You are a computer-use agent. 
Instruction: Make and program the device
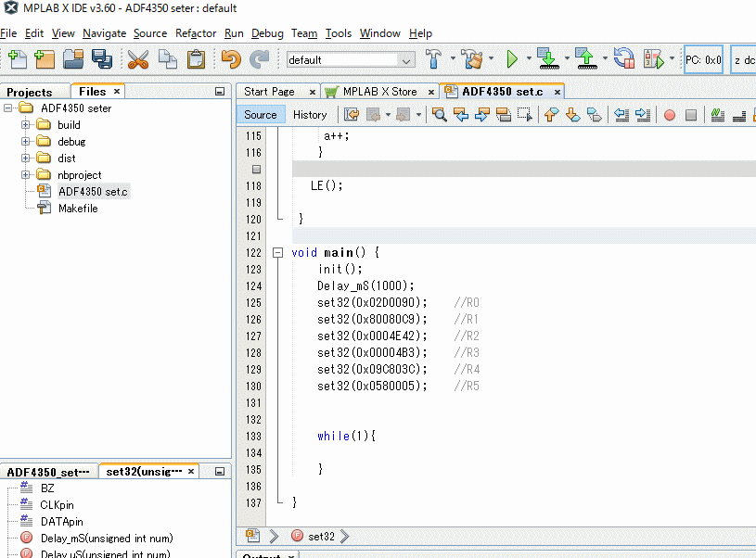548,58
